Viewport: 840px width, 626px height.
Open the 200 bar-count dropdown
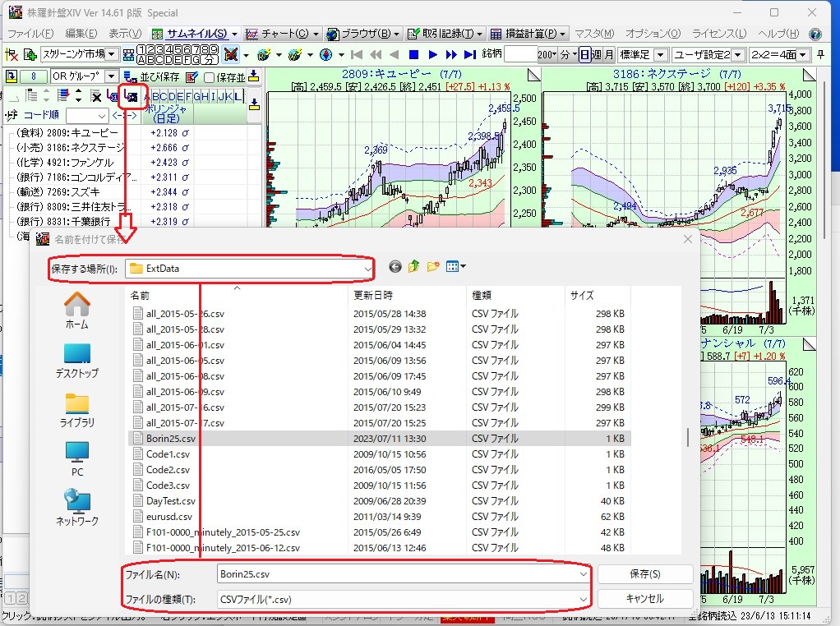547,54
